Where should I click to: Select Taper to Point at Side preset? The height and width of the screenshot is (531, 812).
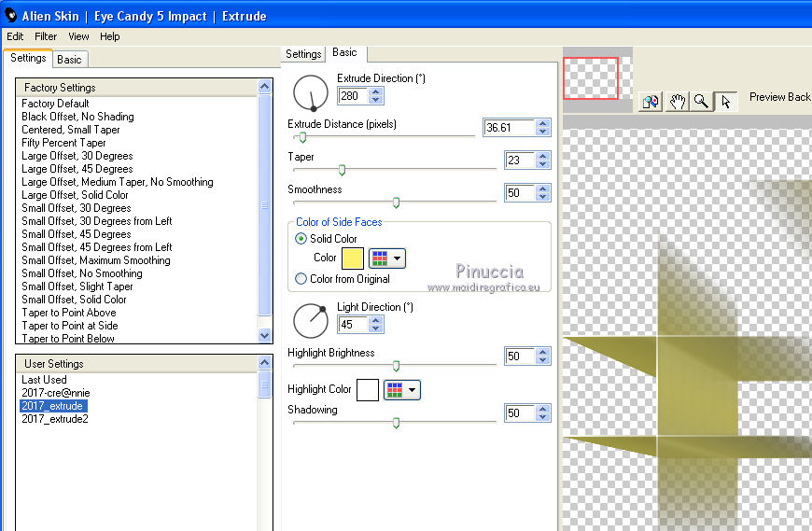click(x=70, y=326)
